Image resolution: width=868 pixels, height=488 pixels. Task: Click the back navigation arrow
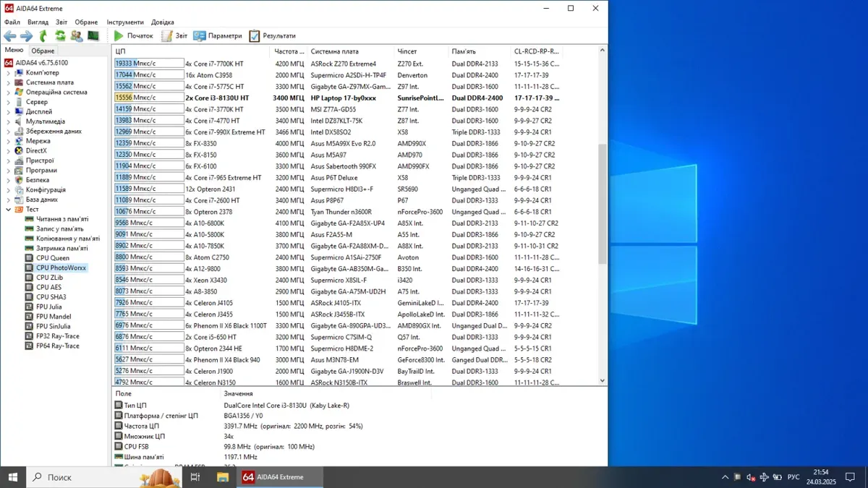point(9,35)
